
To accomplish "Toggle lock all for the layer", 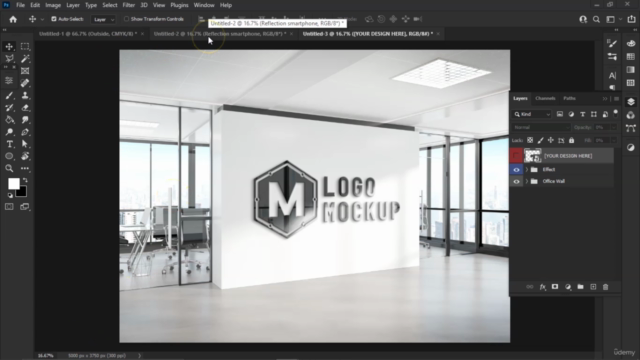I will point(571,140).
